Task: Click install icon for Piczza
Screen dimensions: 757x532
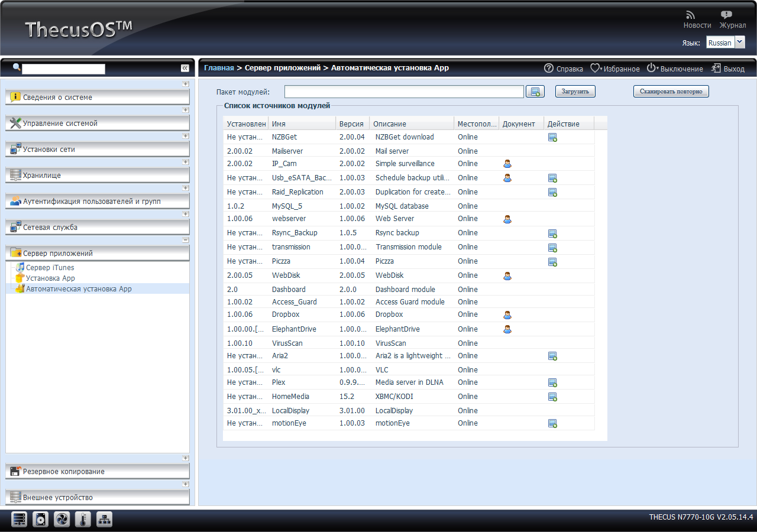Action: [x=552, y=262]
